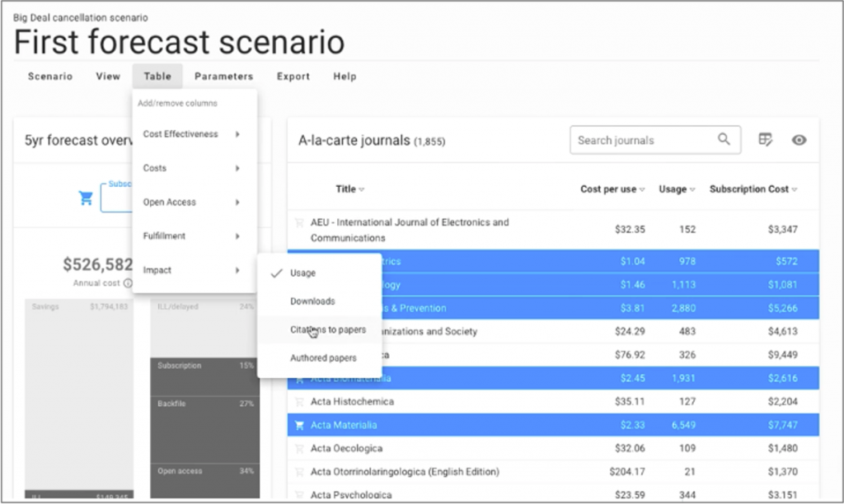Click the A-la-carte journals heading
Image resolution: width=844 pixels, height=504 pixels.
372,140
